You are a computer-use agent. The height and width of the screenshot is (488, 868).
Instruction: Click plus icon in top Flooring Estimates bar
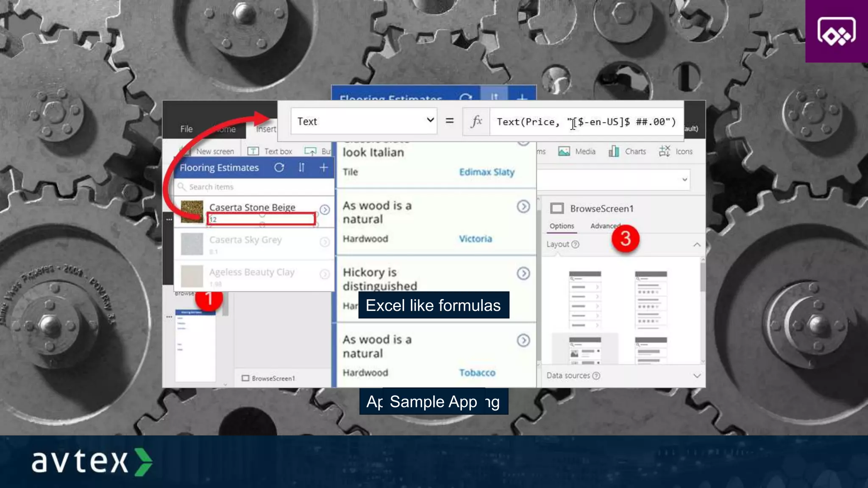(522, 97)
